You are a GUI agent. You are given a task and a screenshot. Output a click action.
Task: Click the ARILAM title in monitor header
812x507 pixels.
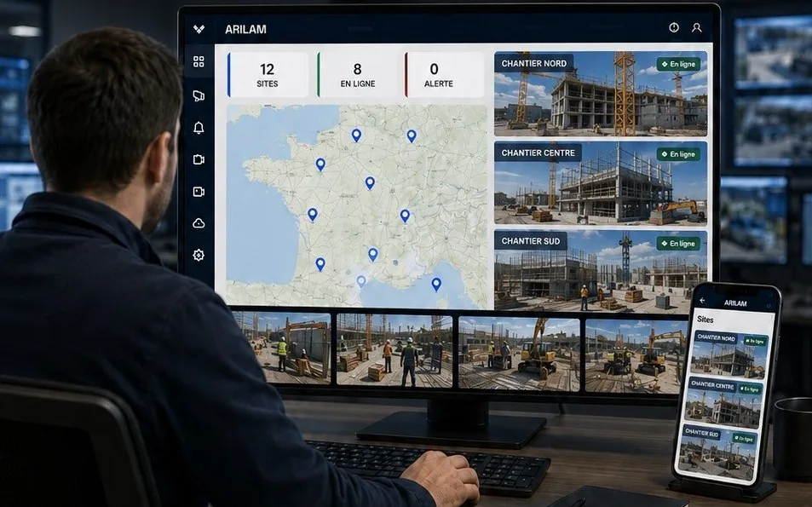pyautogui.click(x=245, y=30)
